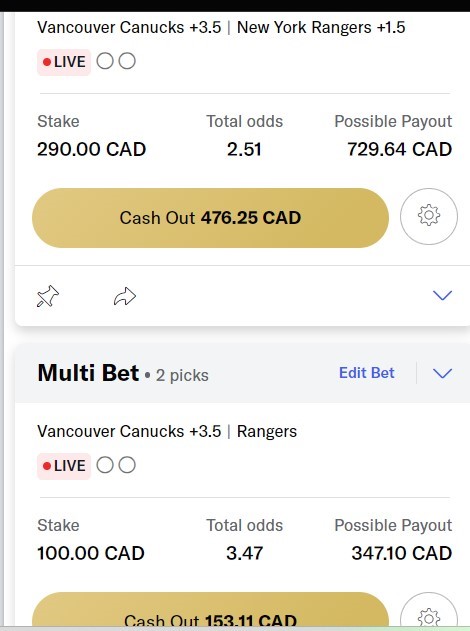Click Total odds 3.47 value

244,553
